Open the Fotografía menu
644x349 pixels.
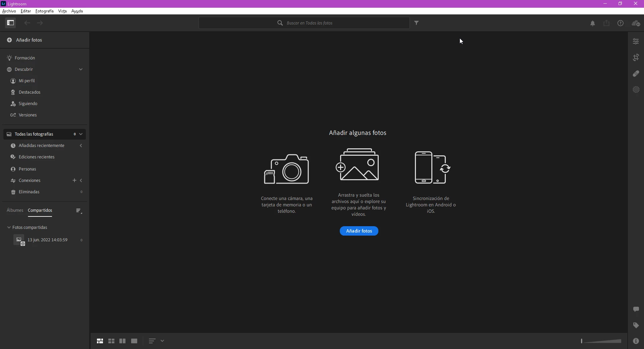pyautogui.click(x=45, y=11)
